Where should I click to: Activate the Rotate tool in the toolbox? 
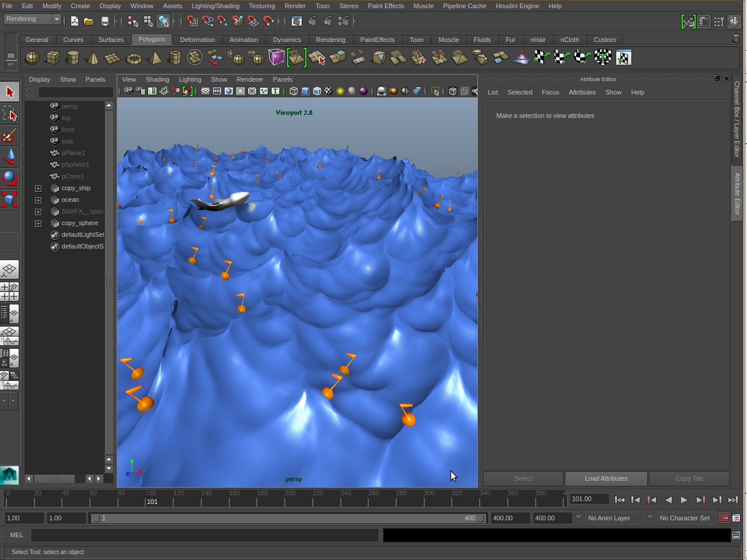[9, 177]
